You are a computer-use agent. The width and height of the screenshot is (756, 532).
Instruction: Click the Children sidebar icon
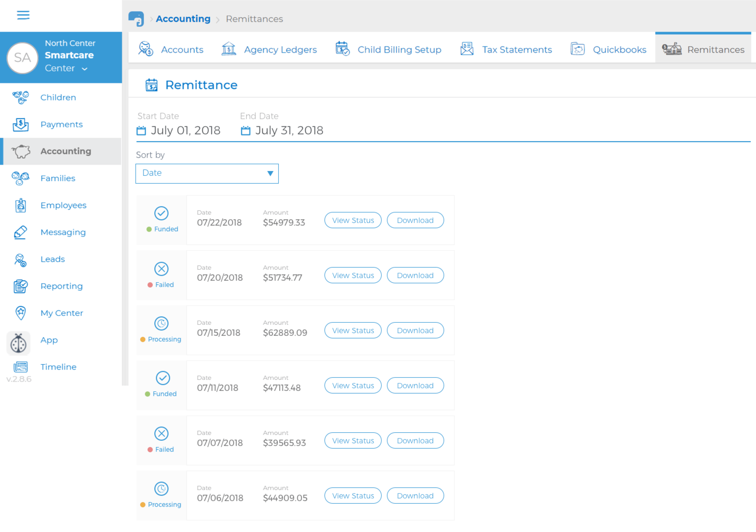pos(21,97)
